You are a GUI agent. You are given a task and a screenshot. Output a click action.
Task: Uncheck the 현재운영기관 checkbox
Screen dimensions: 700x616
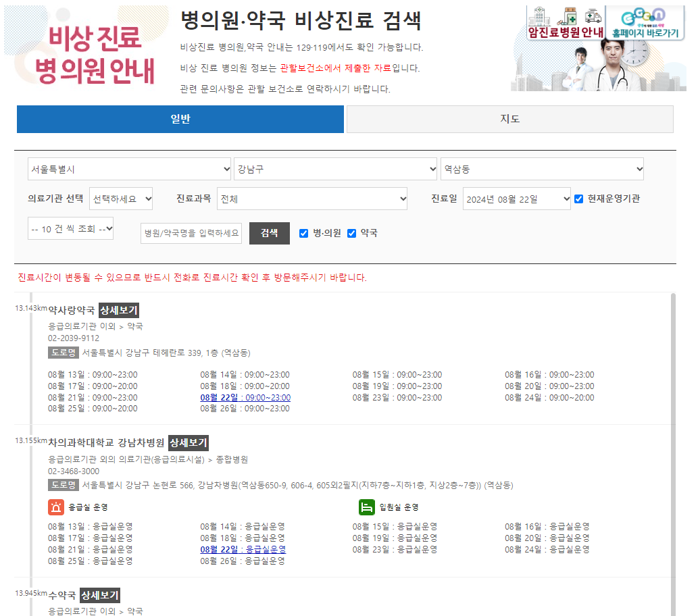click(x=579, y=199)
